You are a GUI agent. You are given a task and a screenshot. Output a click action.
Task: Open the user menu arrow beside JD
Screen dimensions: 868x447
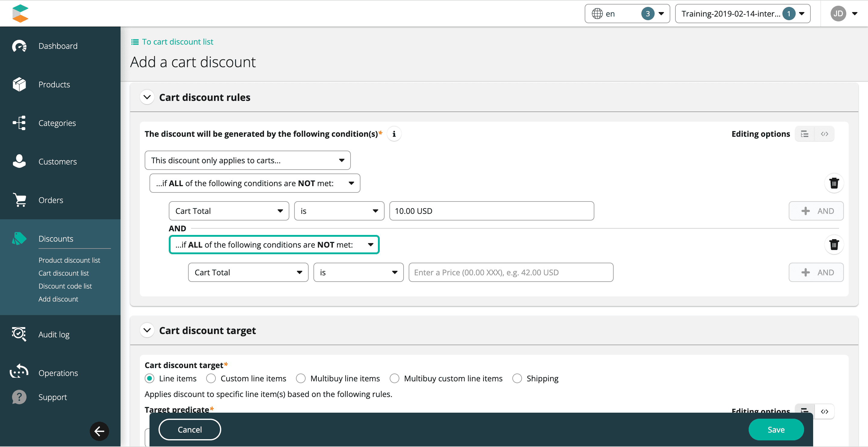[854, 14]
